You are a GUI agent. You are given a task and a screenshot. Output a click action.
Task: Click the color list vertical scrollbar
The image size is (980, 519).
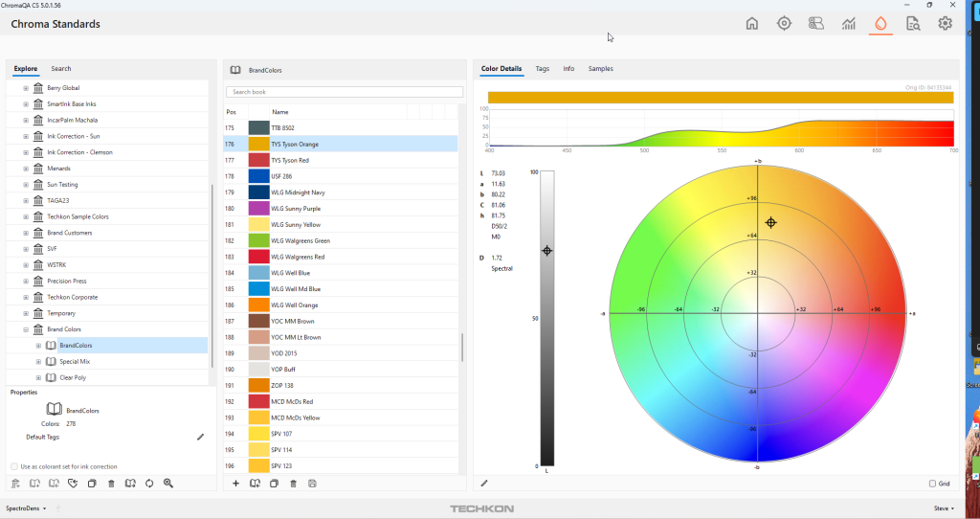[462, 347]
